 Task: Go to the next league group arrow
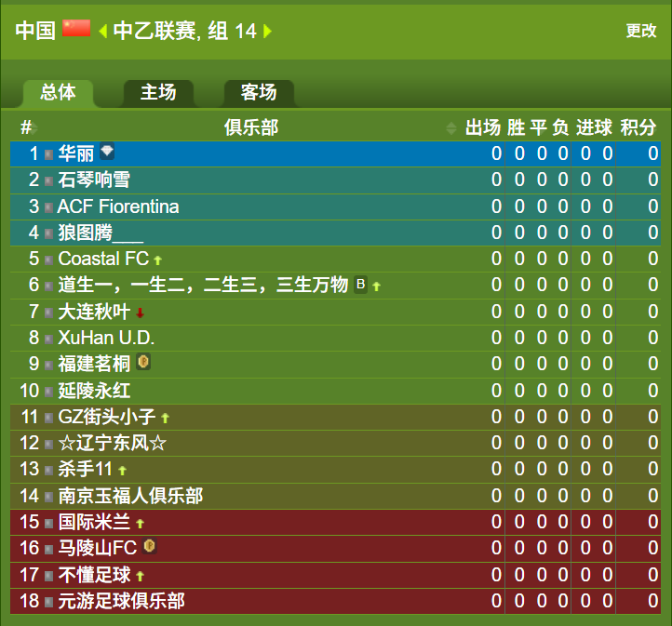(x=268, y=32)
